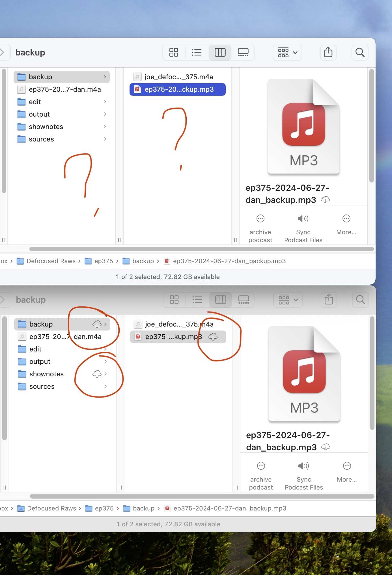Switch to list view in bottom Finder window
This screenshot has width=392, height=575.
pos(197,300)
